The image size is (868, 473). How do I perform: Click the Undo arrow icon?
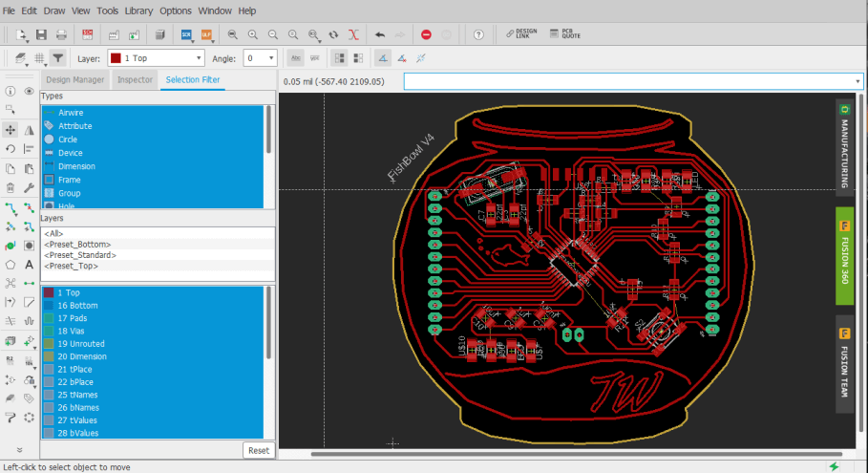[x=380, y=34]
